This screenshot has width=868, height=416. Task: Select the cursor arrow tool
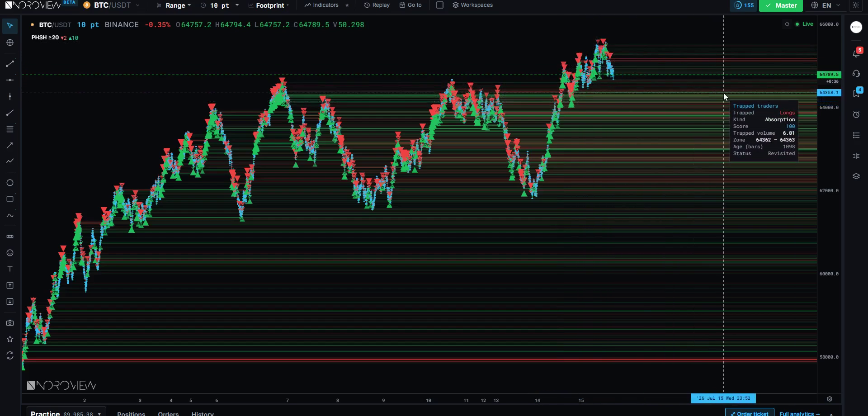(10, 26)
